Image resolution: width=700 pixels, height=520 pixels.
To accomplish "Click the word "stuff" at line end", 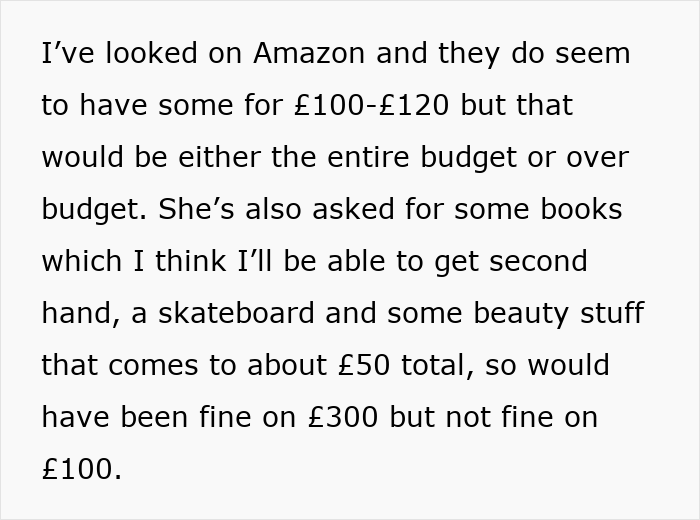I will point(610,313).
